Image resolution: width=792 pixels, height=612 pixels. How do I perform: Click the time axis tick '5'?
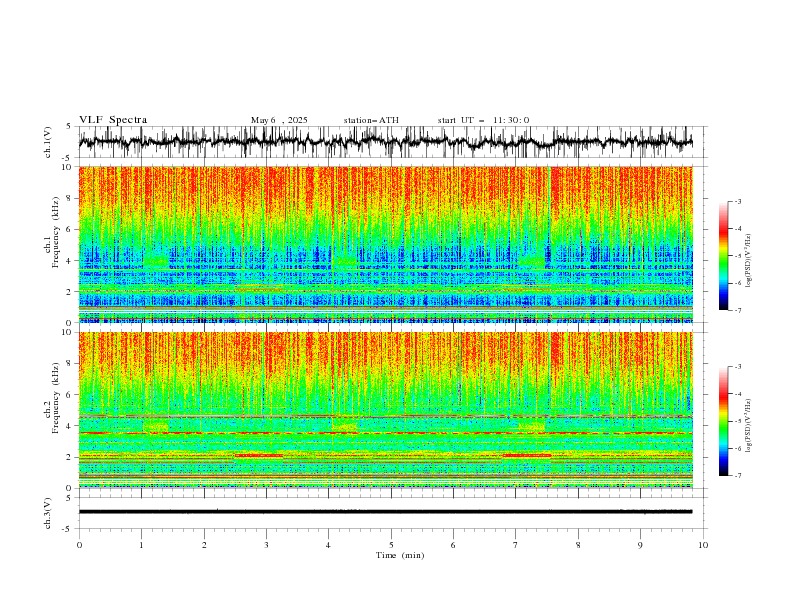point(391,545)
